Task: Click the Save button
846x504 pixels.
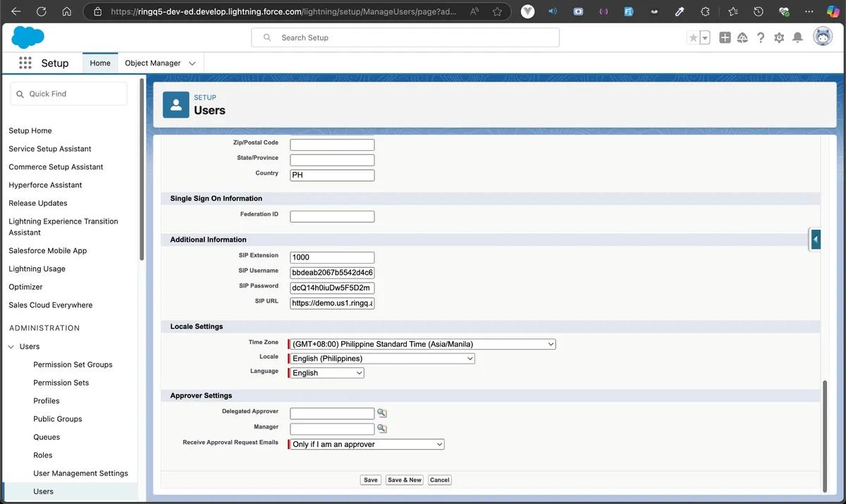Action: click(371, 480)
